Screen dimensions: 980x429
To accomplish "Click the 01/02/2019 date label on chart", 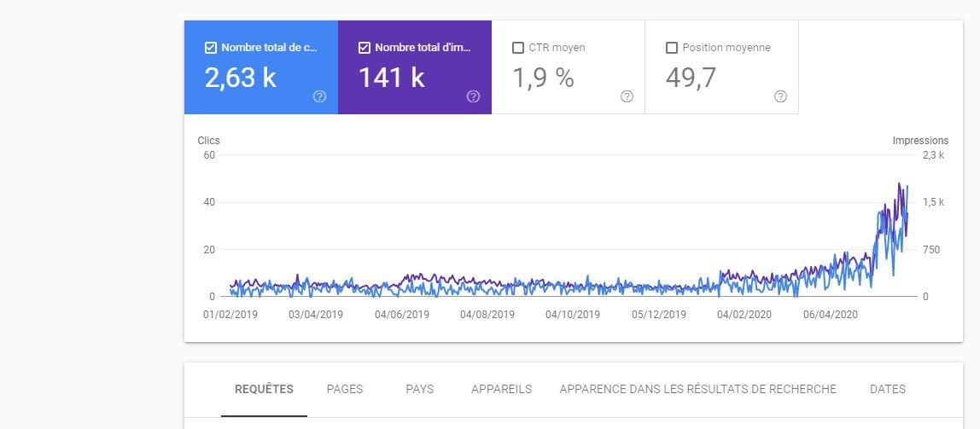I will (x=230, y=315).
